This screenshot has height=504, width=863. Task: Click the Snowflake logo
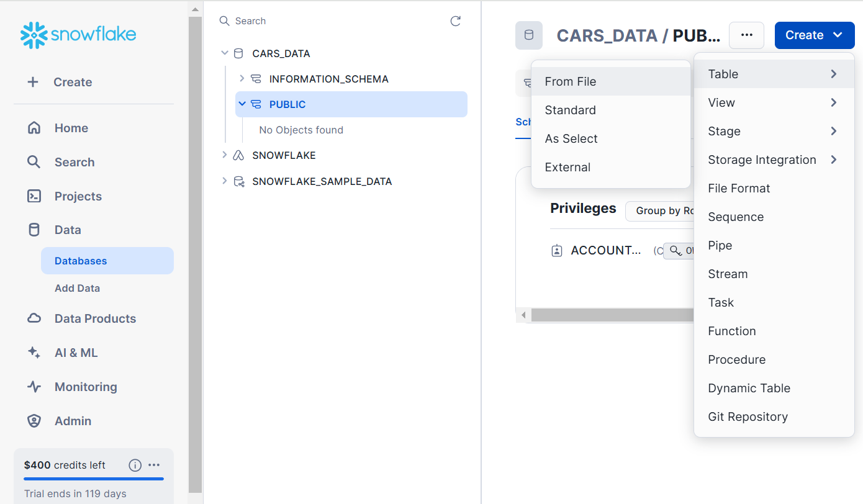[x=78, y=35]
